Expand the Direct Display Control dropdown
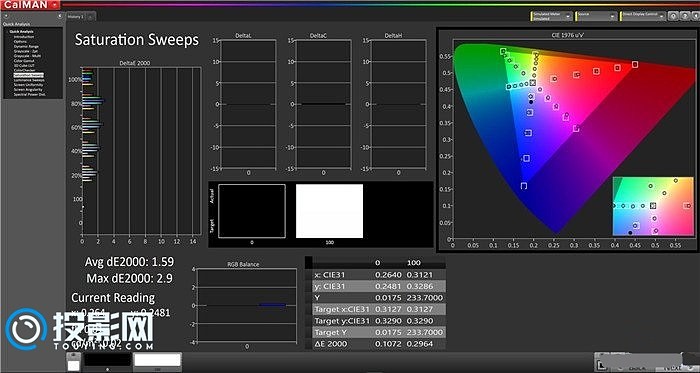The width and height of the screenshot is (700, 373). (x=643, y=16)
